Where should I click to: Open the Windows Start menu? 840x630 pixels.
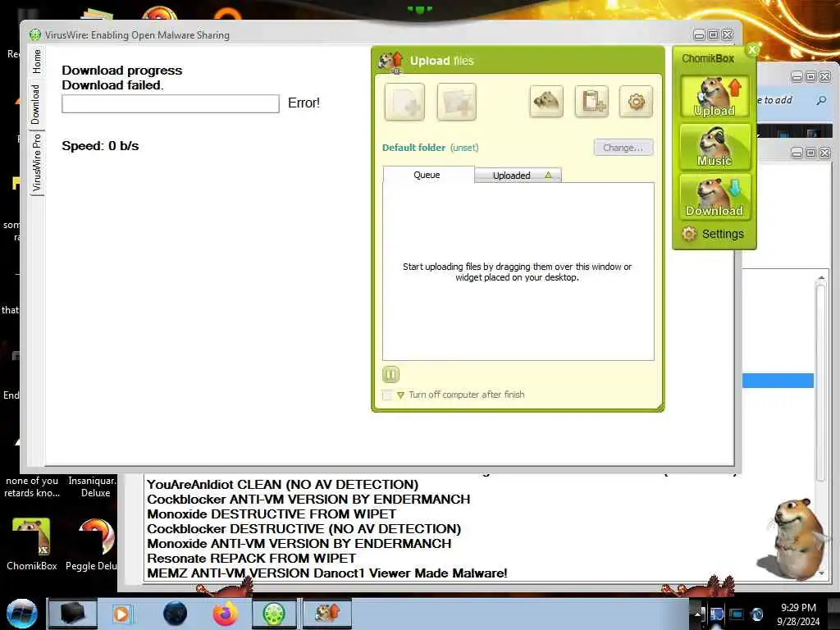point(22,614)
